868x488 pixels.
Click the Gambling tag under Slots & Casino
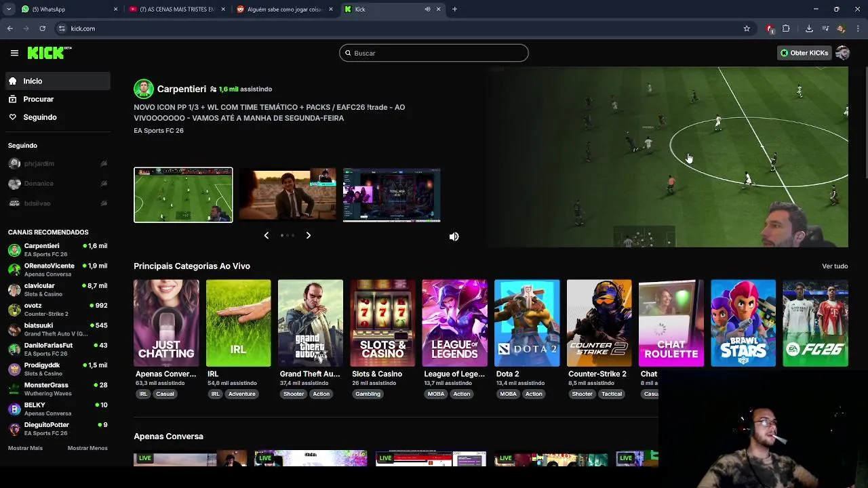368,394
